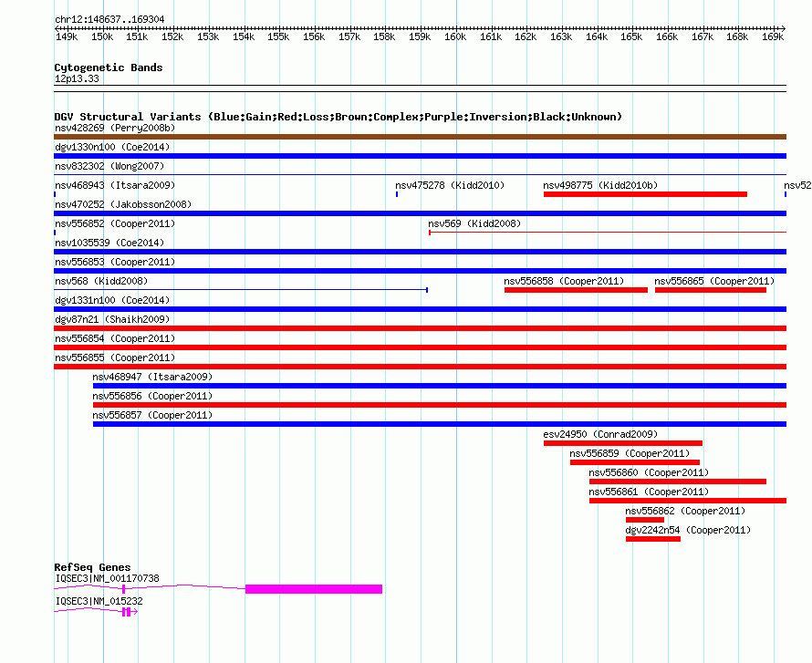Select the thin blue line of nsv568
Screen dimensions: 812x663
click(x=241, y=290)
